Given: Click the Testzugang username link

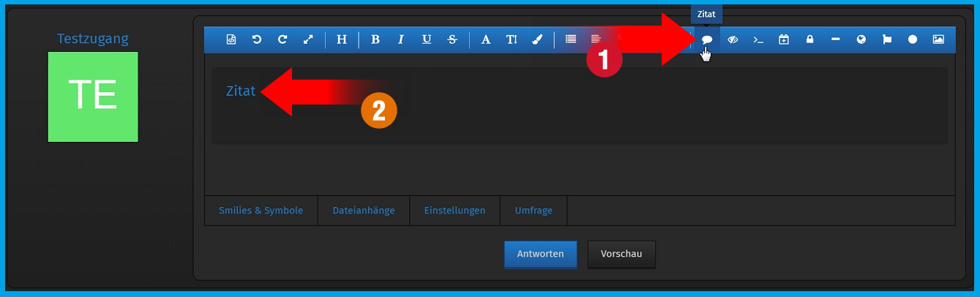Looking at the screenshot, I should pos(92,39).
